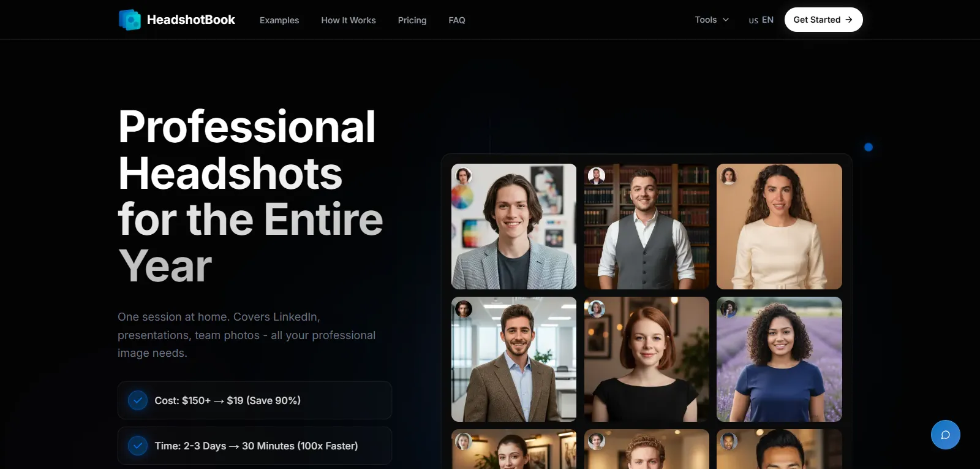Open the Examples nav link
The image size is (980, 469).
[279, 20]
